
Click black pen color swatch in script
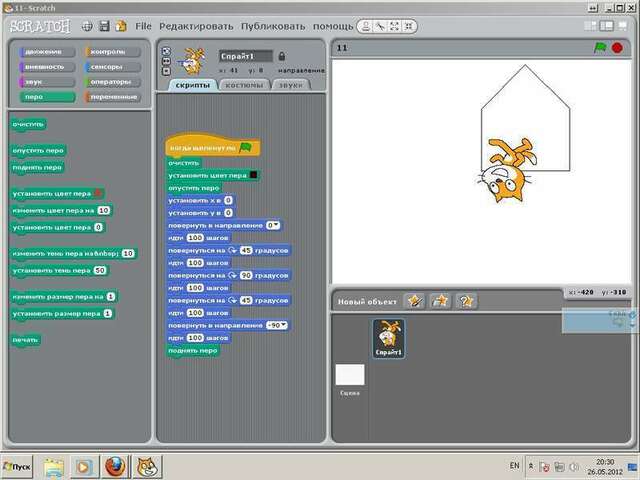(x=253, y=176)
